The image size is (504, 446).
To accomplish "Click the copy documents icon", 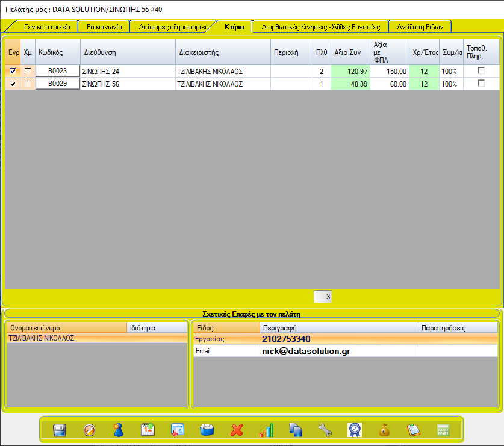I will click(296, 430).
